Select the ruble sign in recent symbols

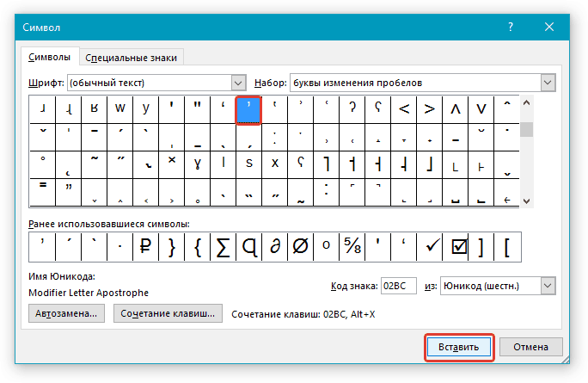click(145, 247)
